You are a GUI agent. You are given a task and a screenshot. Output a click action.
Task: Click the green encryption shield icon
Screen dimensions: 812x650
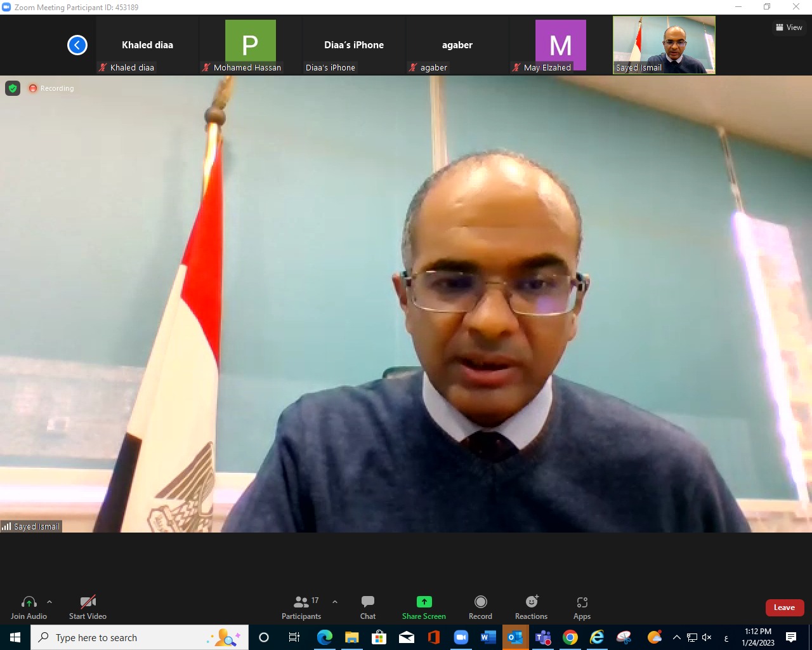(13, 88)
